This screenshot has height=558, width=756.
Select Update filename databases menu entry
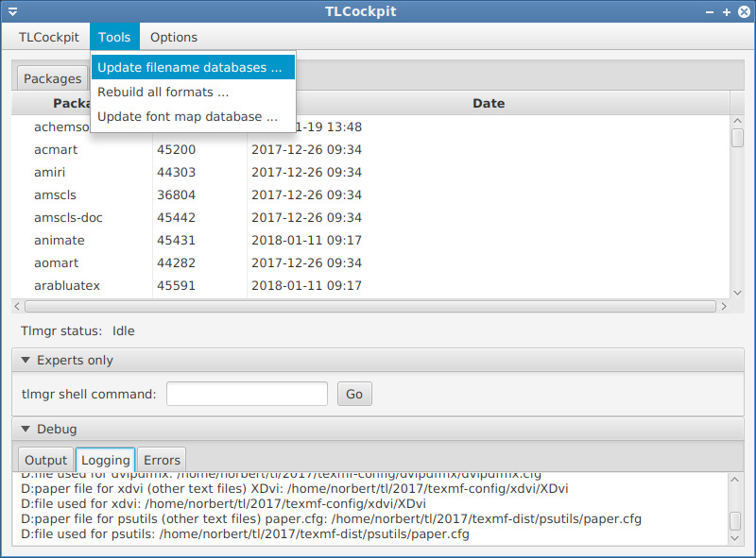(x=190, y=67)
